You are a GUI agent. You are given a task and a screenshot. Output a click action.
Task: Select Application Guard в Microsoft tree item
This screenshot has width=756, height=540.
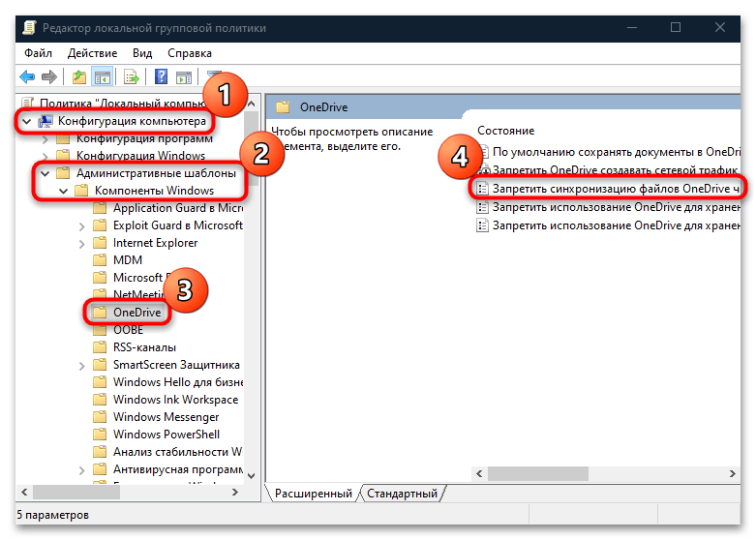click(x=178, y=208)
